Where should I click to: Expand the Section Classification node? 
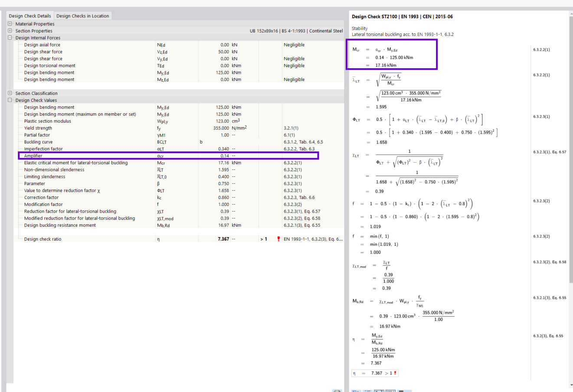click(x=10, y=93)
